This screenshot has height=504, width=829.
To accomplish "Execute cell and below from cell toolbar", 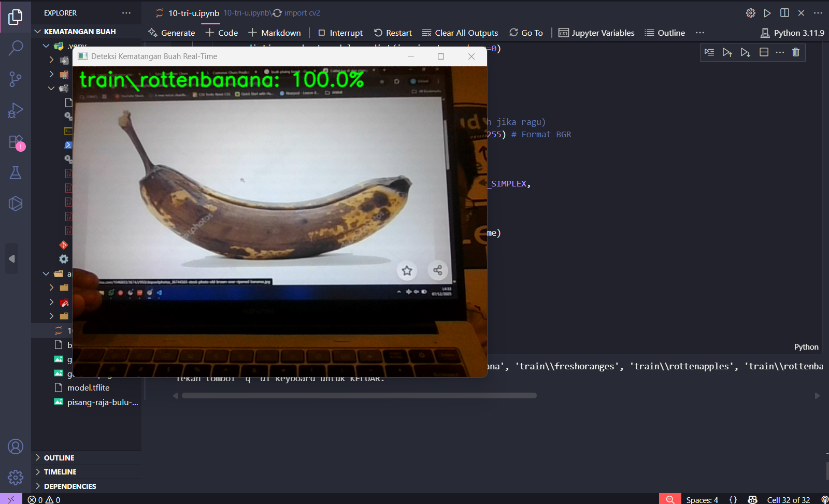I will pos(745,52).
